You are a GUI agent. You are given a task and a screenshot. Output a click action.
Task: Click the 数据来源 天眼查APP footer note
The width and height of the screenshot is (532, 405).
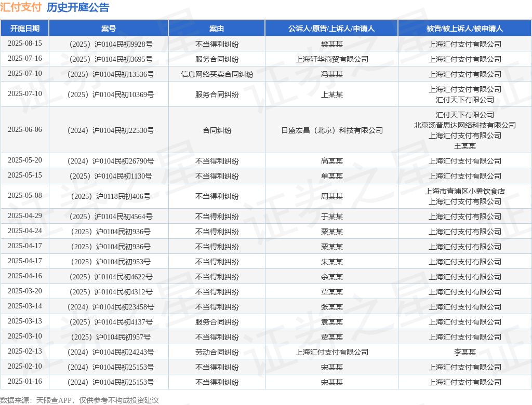coord(79,400)
